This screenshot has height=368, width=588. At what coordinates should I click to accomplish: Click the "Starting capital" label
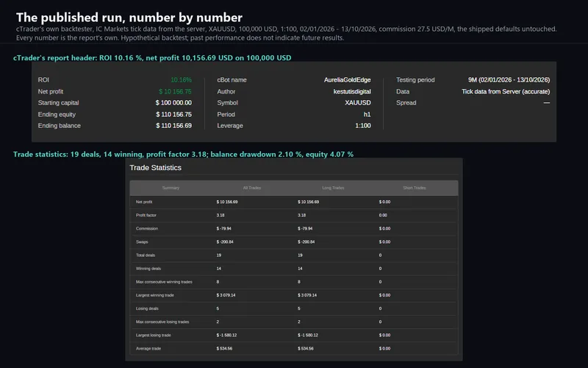[x=58, y=102]
